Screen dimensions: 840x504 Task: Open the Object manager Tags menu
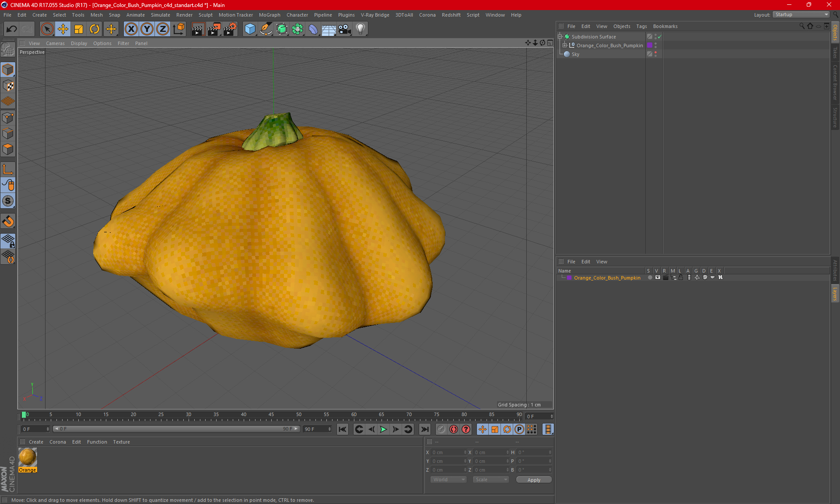coord(641,26)
